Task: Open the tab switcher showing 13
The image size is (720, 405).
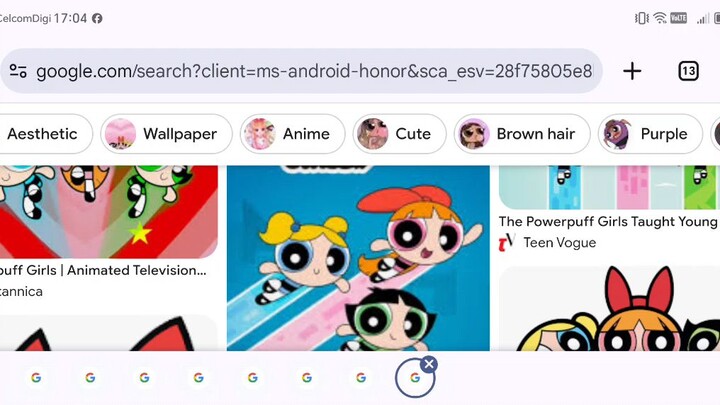Action: click(x=688, y=71)
